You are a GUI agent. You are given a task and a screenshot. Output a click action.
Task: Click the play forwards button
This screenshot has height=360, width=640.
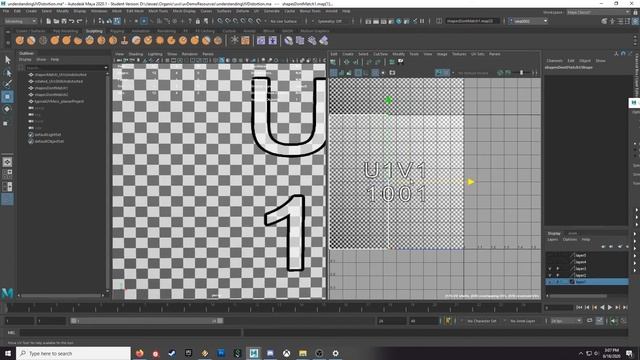point(610,307)
